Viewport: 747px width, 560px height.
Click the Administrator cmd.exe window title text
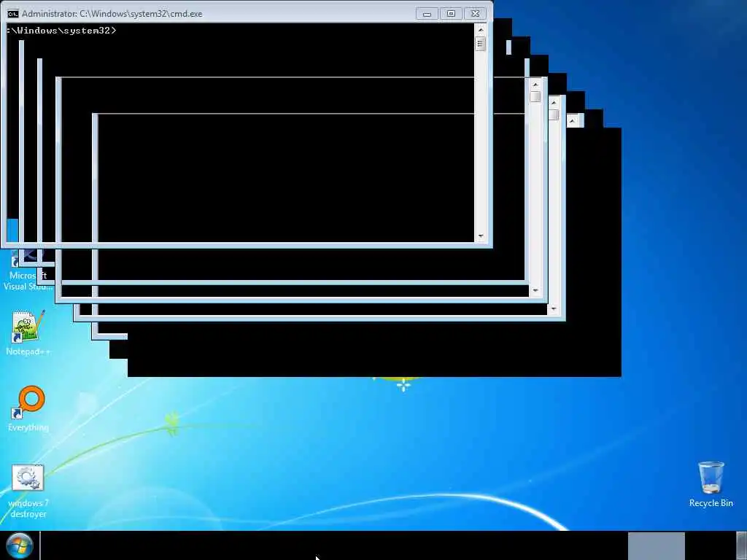point(112,14)
